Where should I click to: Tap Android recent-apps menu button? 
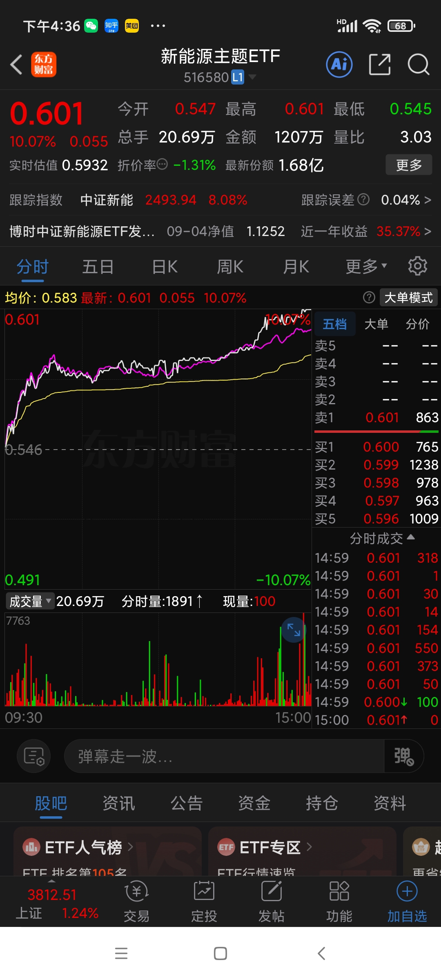click(121, 953)
